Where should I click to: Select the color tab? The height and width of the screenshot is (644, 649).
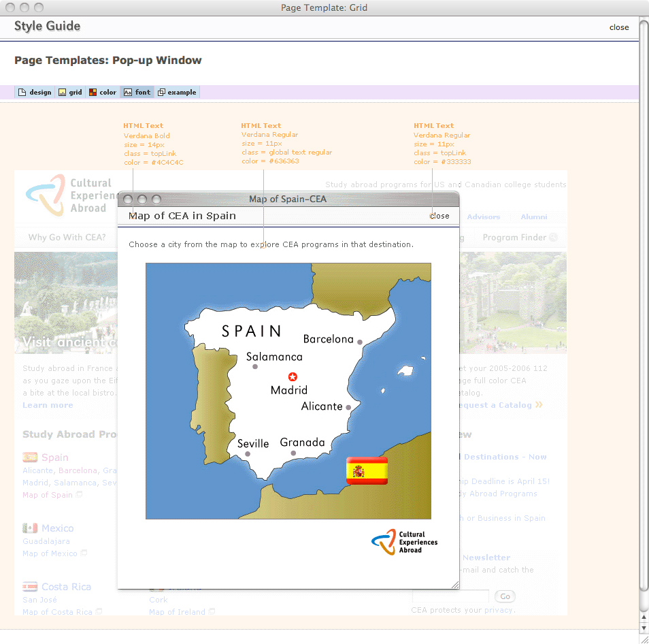(103, 93)
